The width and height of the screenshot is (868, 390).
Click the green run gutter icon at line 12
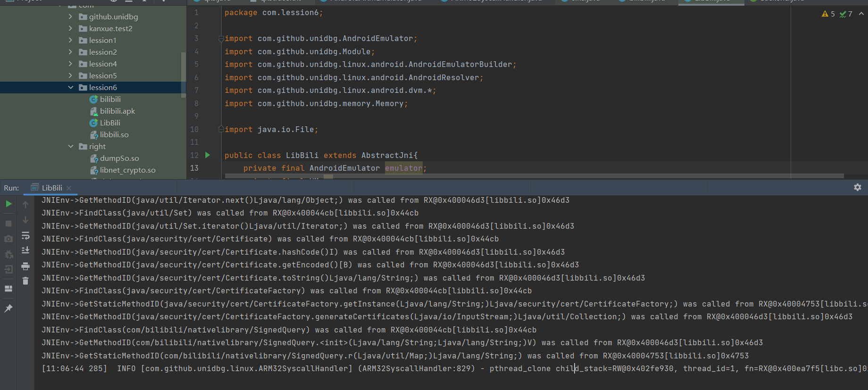coord(207,155)
